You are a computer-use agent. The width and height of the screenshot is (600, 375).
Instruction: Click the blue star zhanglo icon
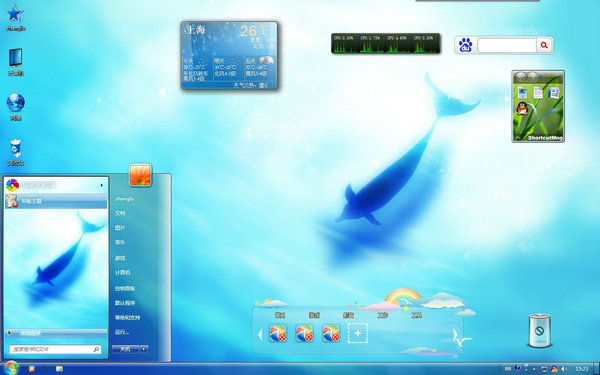click(16, 17)
